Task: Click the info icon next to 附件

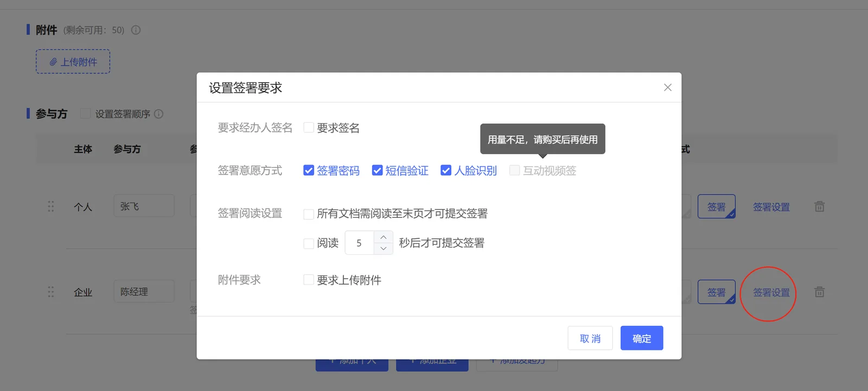Action: point(136,30)
